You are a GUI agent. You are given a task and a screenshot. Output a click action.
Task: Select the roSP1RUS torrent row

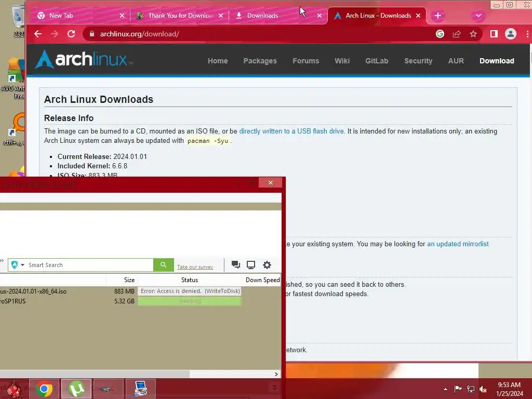(x=140, y=301)
